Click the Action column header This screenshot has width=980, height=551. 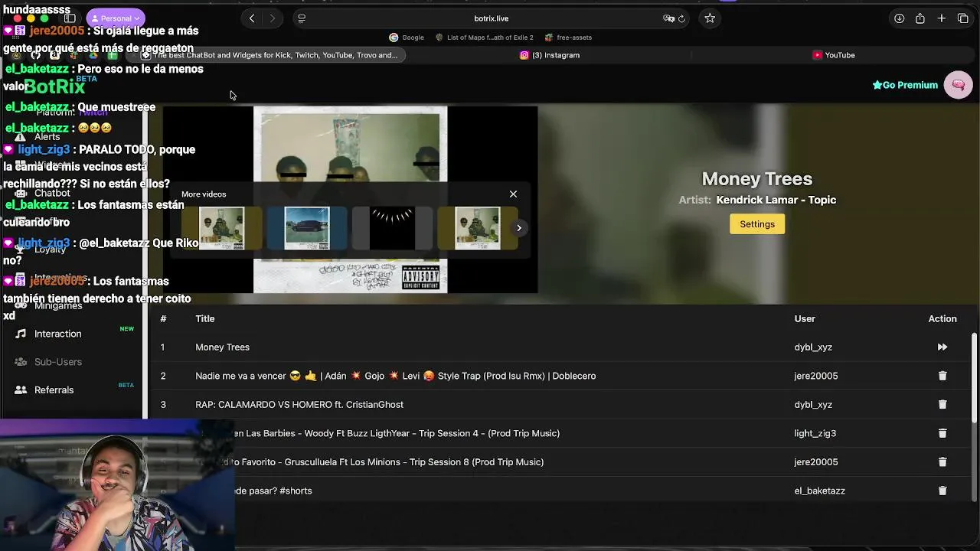tap(942, 318)
